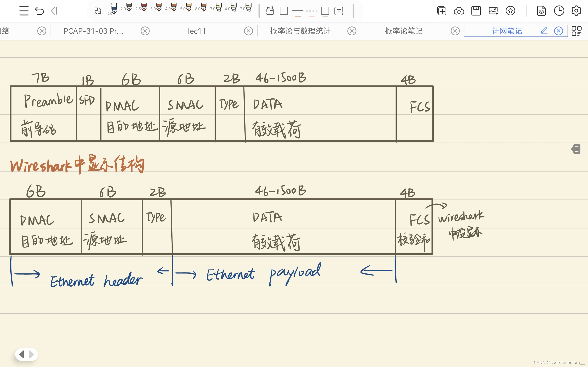Expand the side panel handle
This screenshot has width=588, height=367.
576,149
